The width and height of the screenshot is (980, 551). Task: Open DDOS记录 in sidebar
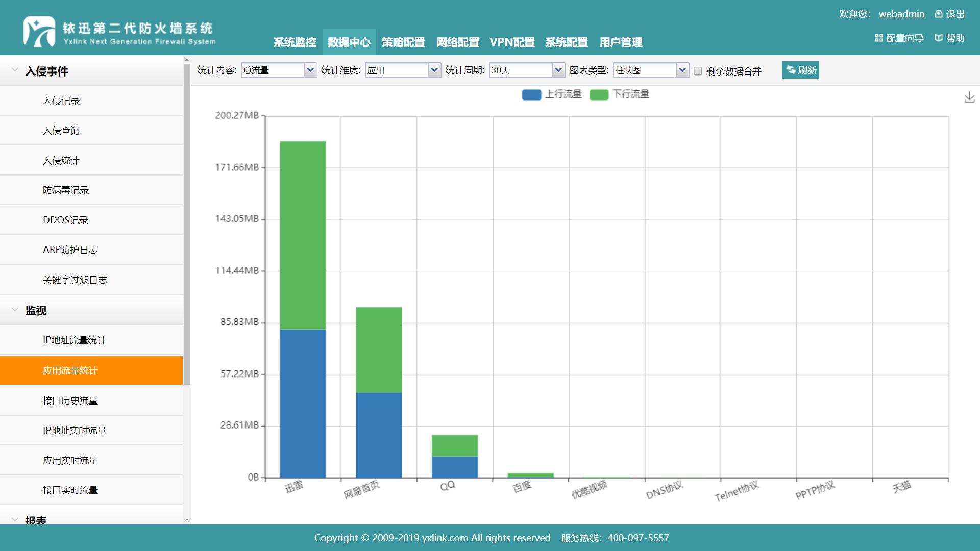(91, 220)
